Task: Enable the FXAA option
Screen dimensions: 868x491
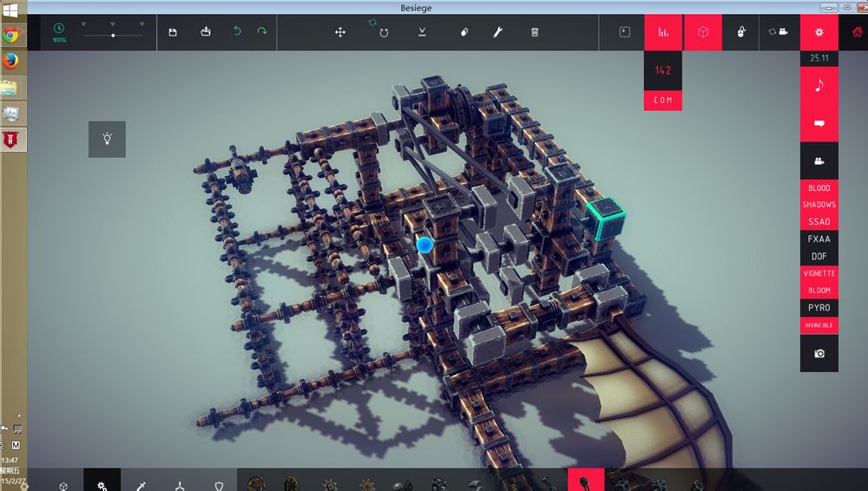Action: [x=819, y=239]
